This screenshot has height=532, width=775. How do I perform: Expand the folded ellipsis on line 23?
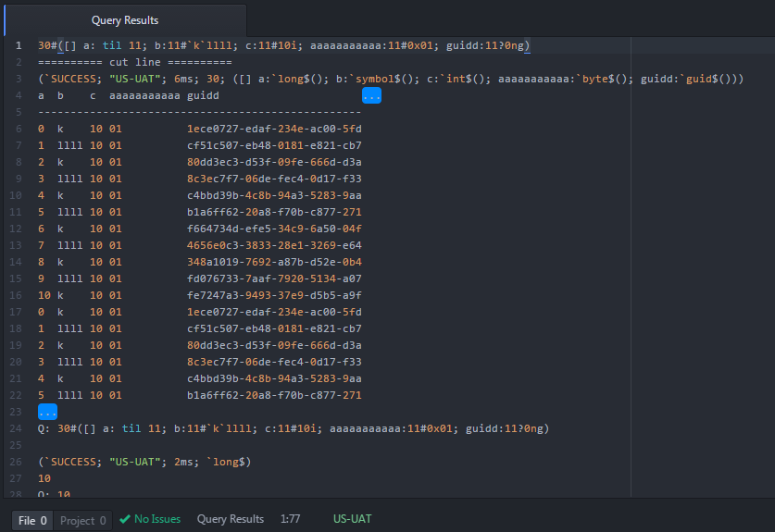point(47,412)
